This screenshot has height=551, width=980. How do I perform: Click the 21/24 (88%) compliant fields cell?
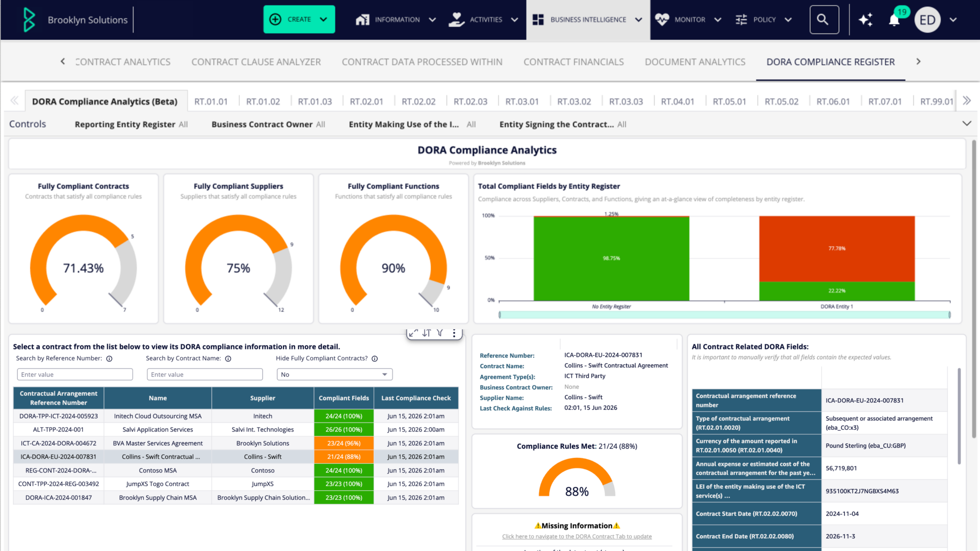[344, 456]
